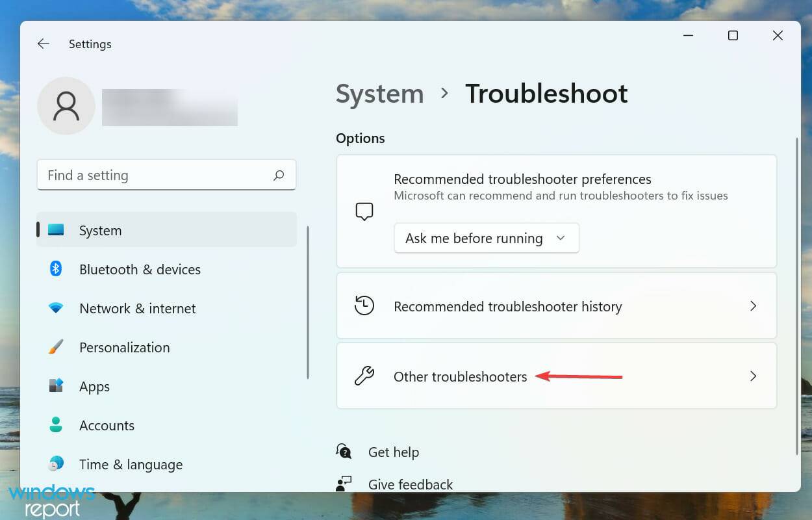Select System from the sidebar menu
The height and width of the screenshot is (520, 812).
tap(100, 230)
